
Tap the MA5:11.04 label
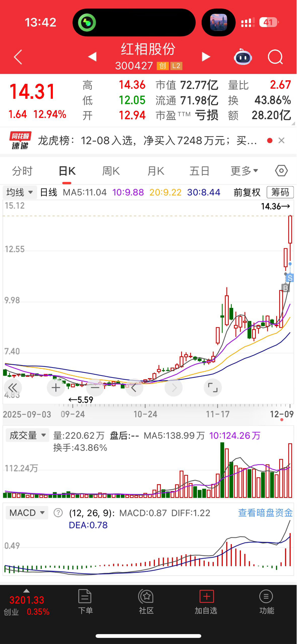tap(85, 192)
